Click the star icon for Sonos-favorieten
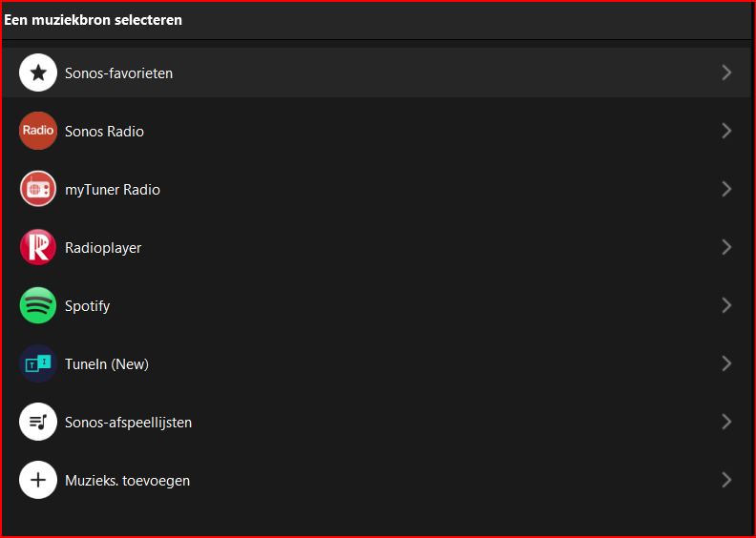The height and width of the screenshot is (538, 756). coord(38,72)
